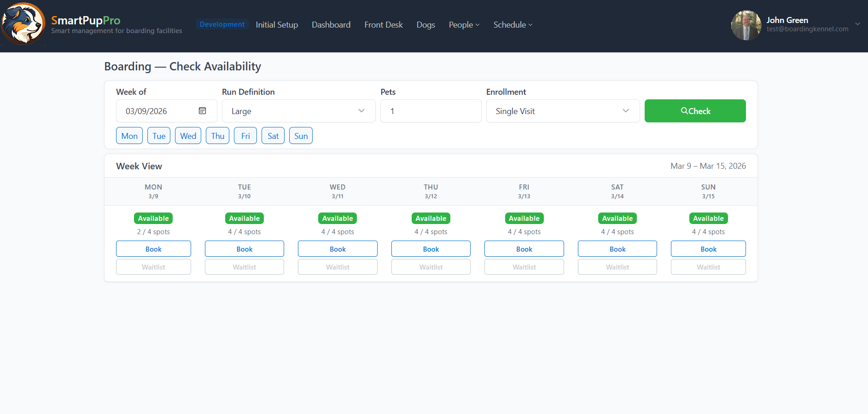Image resolution: width=868 pixels, height=414 pixels.
Task: Toggle the Mon day selector pill
Action: 129,135
